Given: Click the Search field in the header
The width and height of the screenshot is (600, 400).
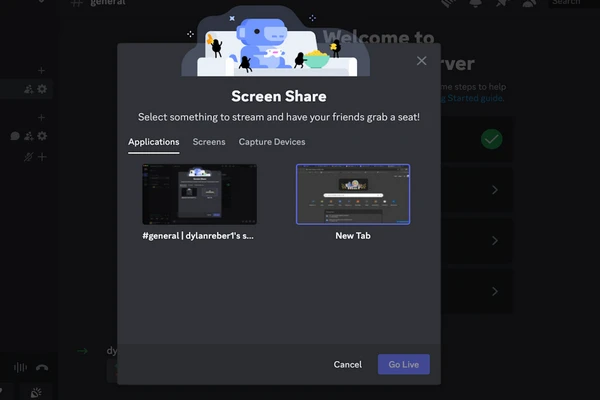Looking at the screenshot, I should pos(574,3).
